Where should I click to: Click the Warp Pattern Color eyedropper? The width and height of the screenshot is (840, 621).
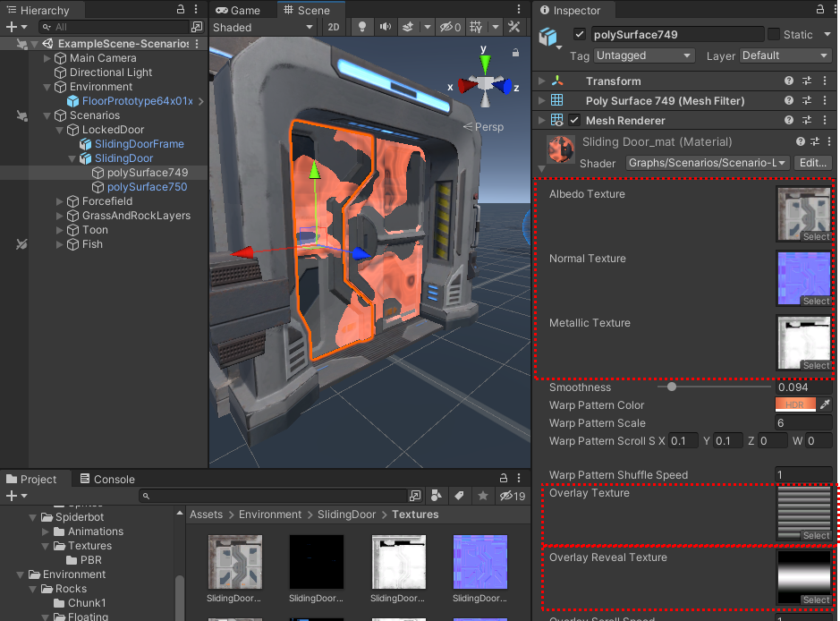[x=825, y=404]
